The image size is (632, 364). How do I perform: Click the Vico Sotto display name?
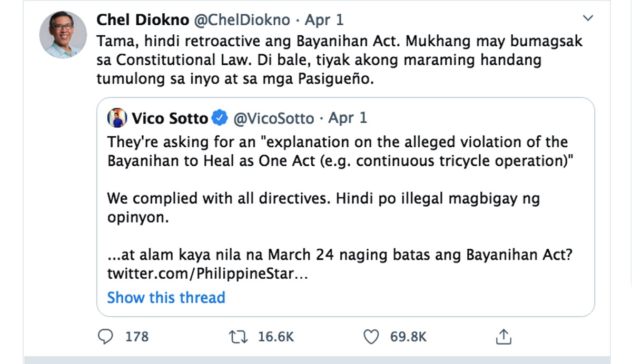click(170, 118)
